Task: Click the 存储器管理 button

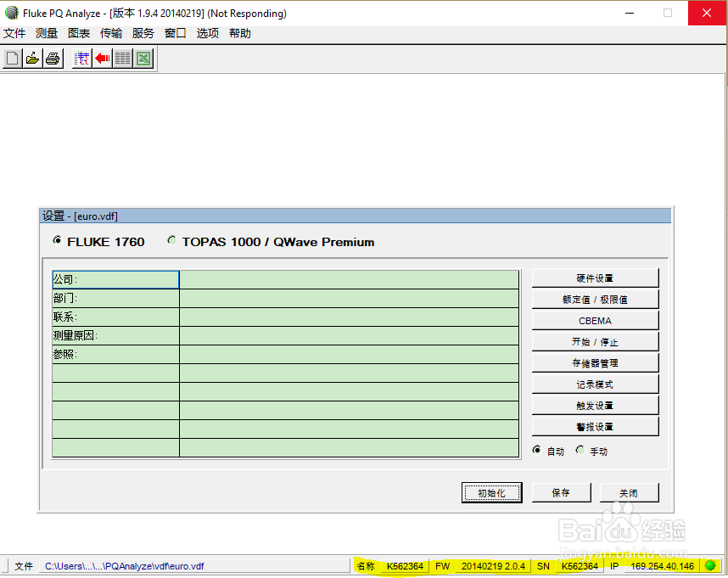Action: [x=596, y=363]
